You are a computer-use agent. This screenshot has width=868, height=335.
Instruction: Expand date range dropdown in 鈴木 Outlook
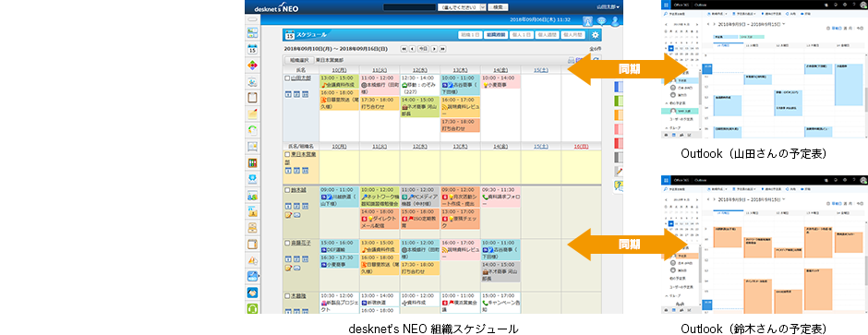coord(783,200)
